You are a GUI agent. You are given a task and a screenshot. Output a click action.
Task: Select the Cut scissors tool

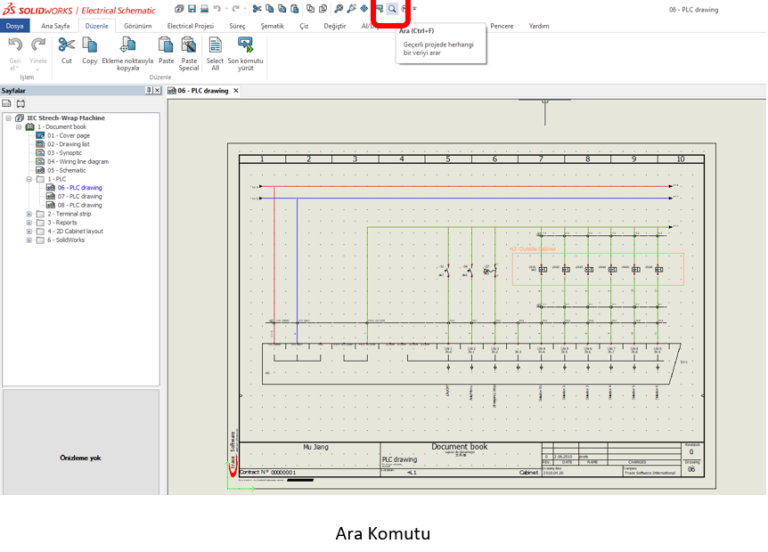pos(66,45)
